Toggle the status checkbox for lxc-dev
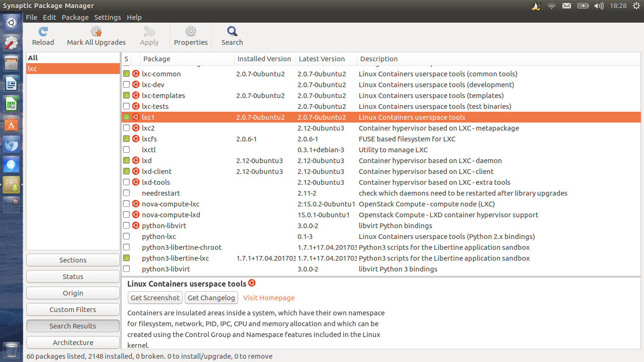644x362 pixels. 126,84
